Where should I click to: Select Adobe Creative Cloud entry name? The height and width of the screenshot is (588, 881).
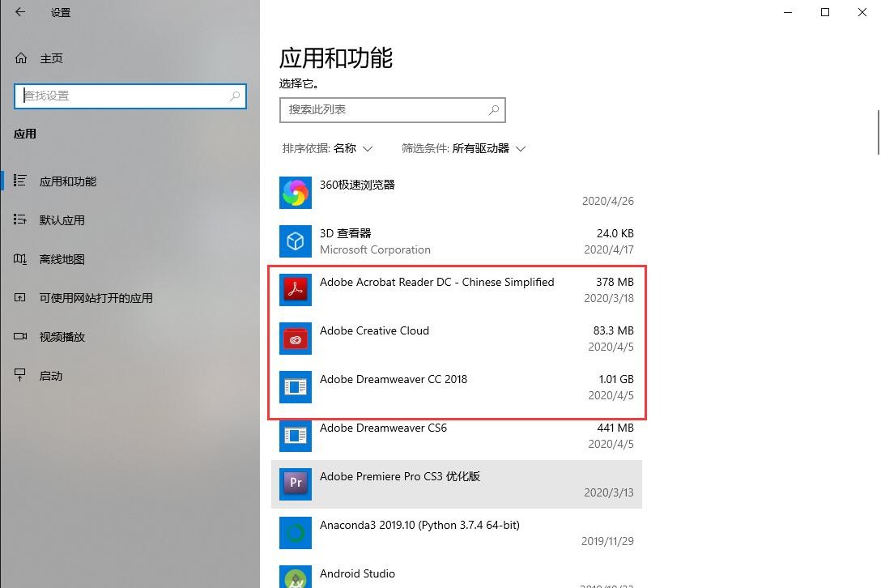[x=374, y=330]
